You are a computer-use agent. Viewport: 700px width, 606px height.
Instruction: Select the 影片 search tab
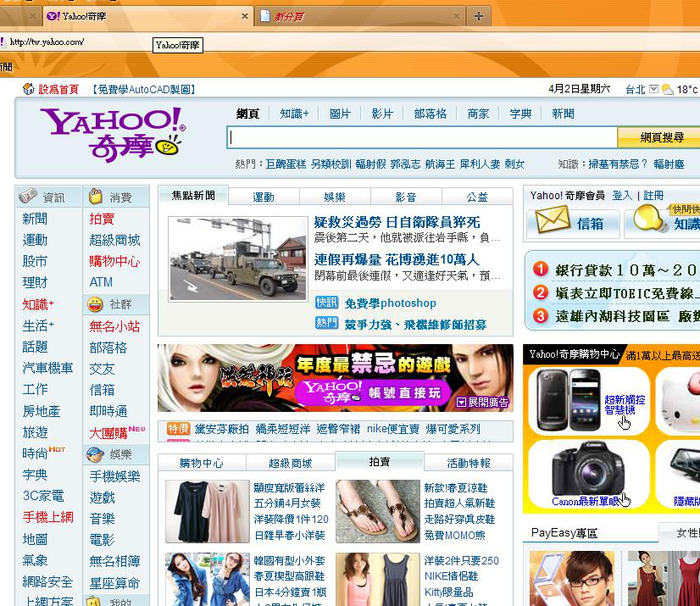(x=382, y=114)
